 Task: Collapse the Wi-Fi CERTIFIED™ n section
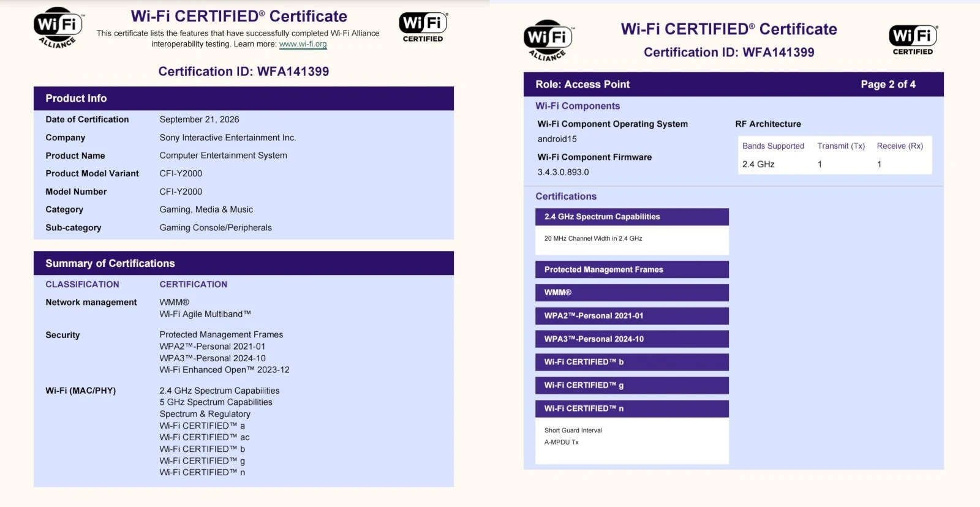632,408
